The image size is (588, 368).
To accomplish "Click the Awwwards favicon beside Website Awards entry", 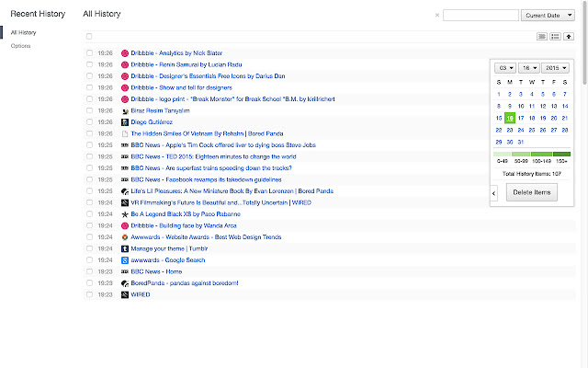I will click(125, 237).
